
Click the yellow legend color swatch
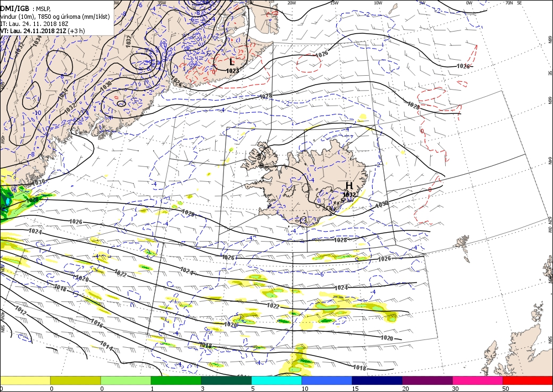[25, 380]
